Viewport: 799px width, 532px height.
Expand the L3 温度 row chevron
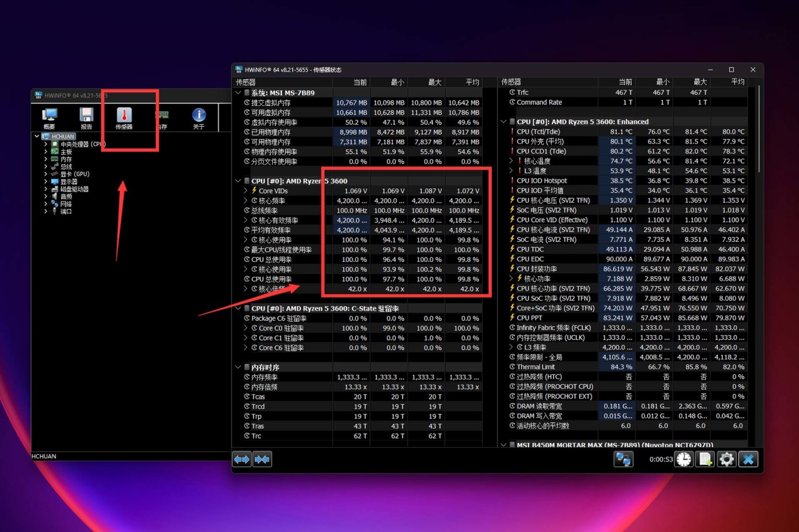pos(511,171)
